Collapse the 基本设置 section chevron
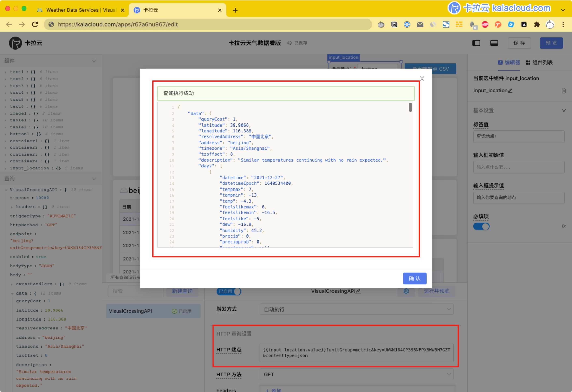 pos(564,110)
